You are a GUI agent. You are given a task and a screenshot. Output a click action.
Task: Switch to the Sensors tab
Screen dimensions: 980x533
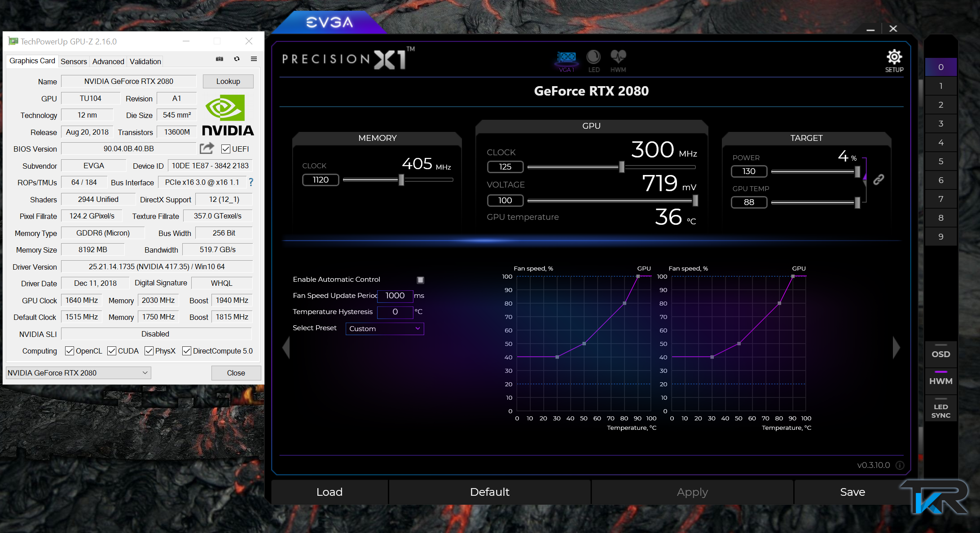74,61
